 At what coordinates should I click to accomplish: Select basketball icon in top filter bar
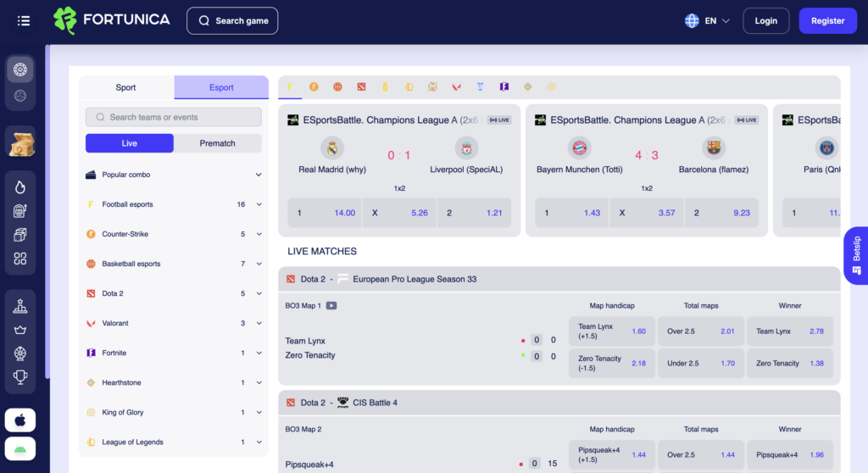pyautogui.click(x=337, y=87)
